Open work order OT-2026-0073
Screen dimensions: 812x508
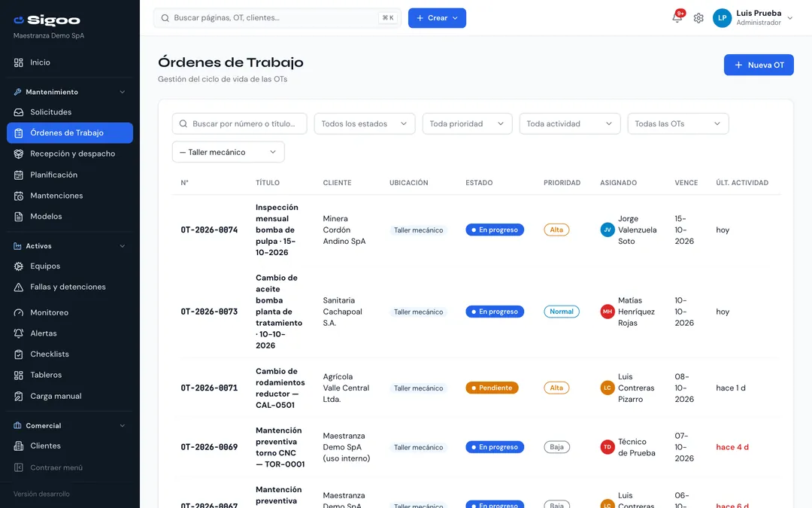click(x=209, y=312)
